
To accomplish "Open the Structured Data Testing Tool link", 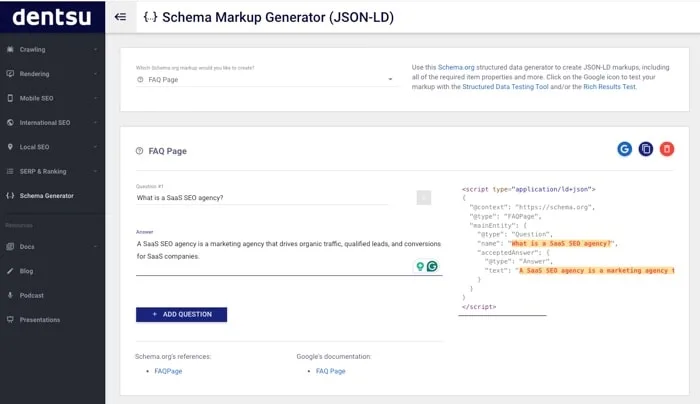I will pyautogui.click(x=505, y=87).
